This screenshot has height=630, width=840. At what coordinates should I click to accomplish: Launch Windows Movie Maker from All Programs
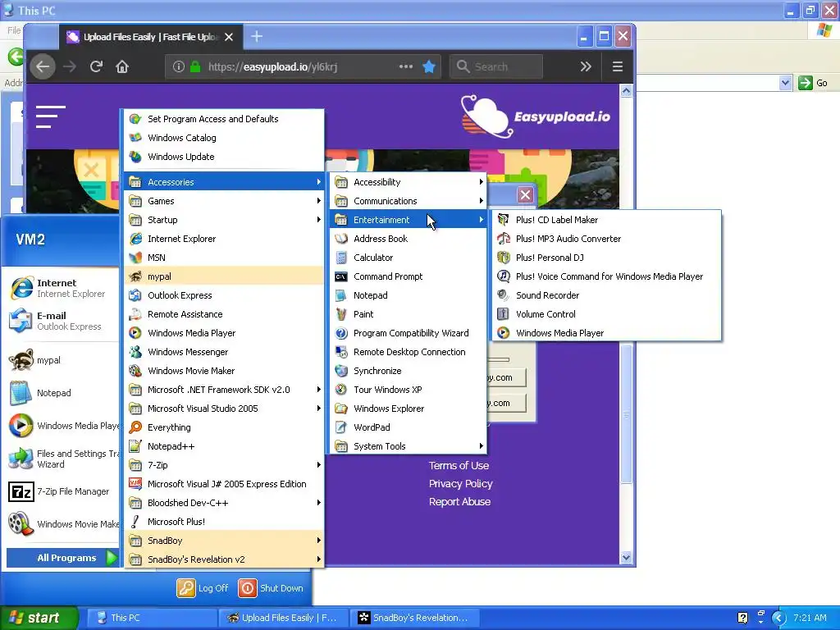(x=224, y=371)
